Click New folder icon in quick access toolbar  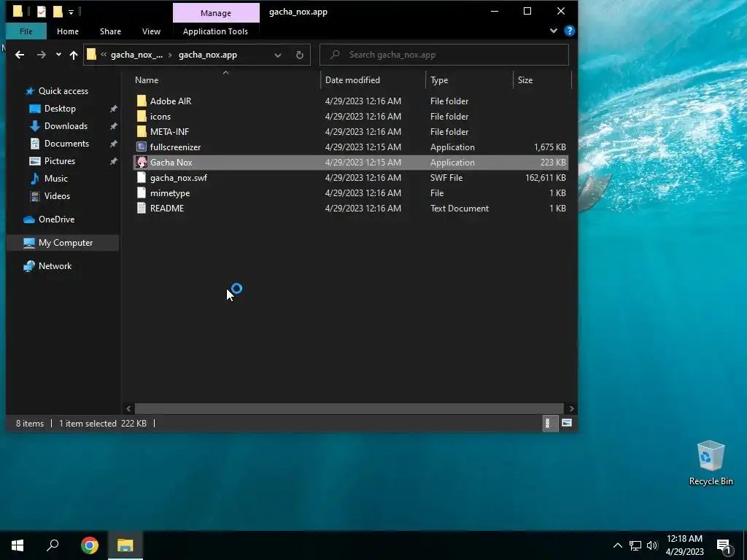coord(58,12)
